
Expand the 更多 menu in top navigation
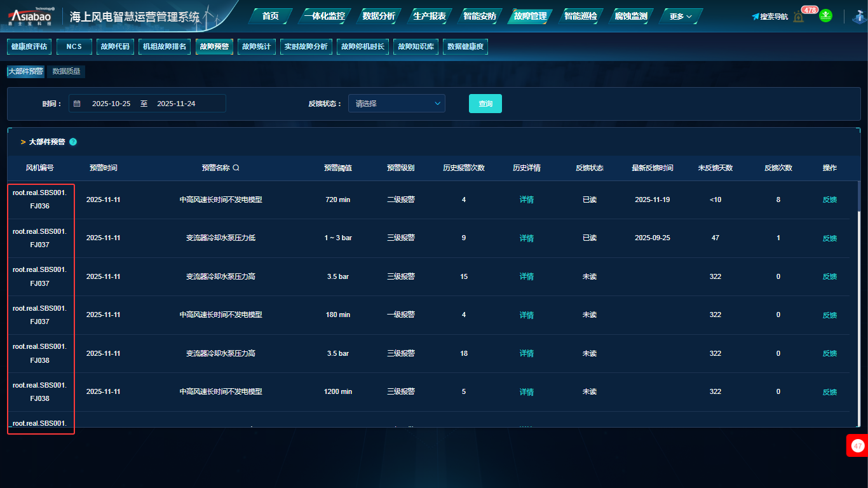[x=681, y=17]
